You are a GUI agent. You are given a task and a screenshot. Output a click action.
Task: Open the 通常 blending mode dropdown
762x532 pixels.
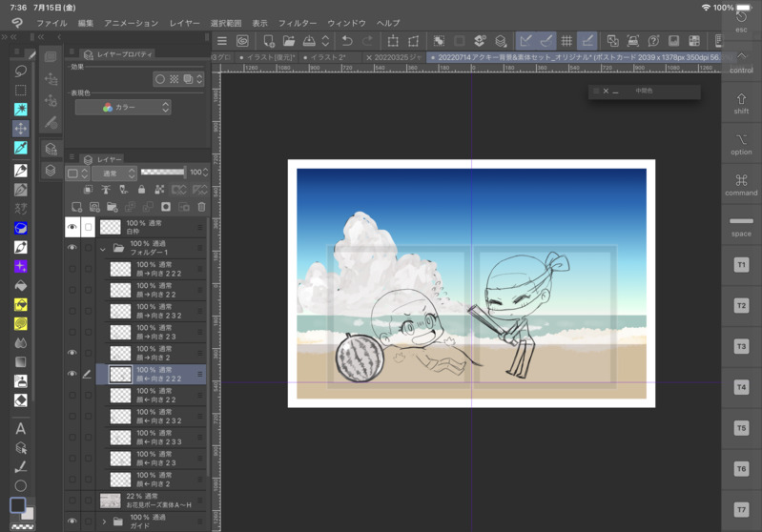point(113,174)
